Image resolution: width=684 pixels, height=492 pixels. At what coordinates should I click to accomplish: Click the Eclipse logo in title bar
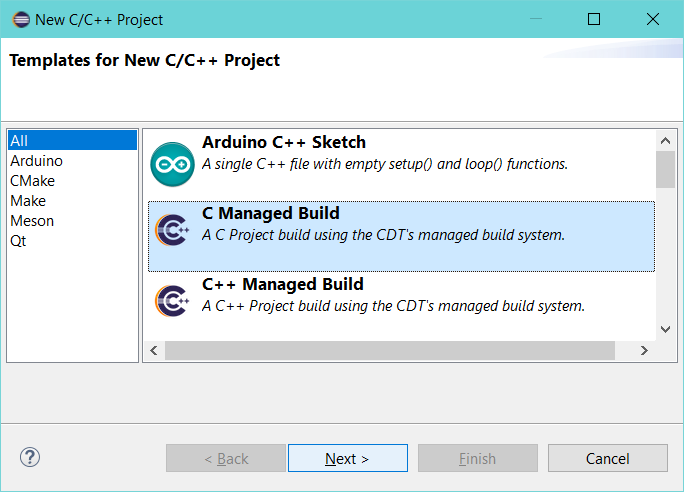coord(21,20)
